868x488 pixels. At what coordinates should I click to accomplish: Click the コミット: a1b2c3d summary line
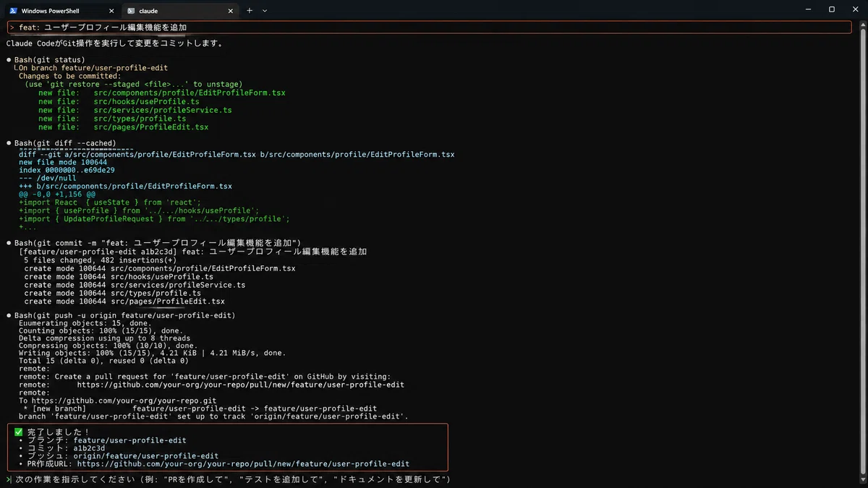pyautogui.click(x=62, y=448)
